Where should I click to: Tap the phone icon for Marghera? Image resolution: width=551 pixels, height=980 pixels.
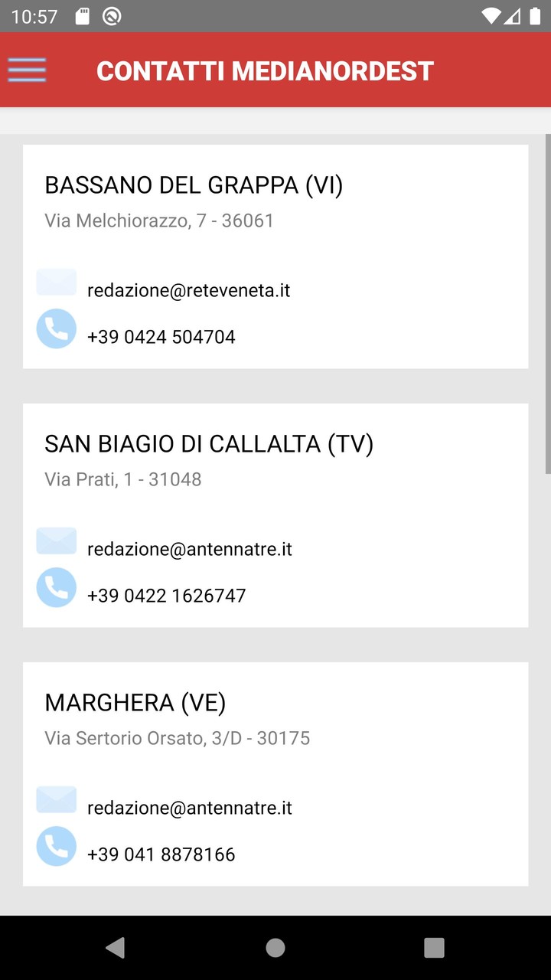coord(57,846)
